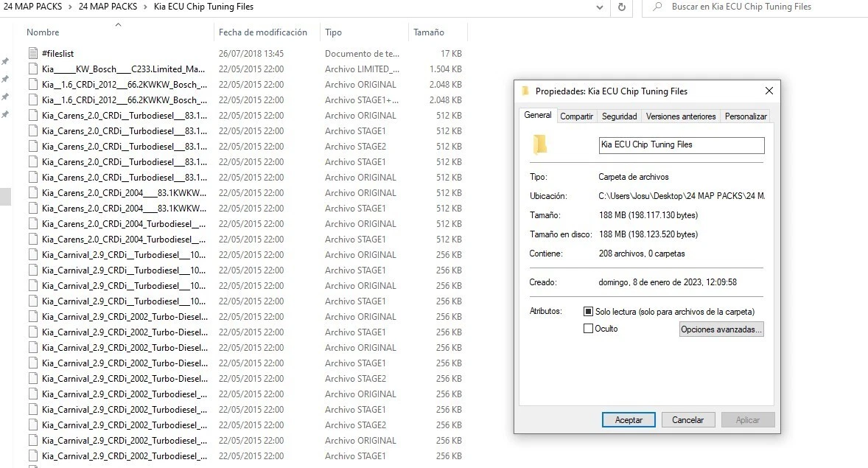Click the 188 MB (198.117.130 bytes) size value
The height and width of the screenshot is (468, 868).
click(648, 215)
